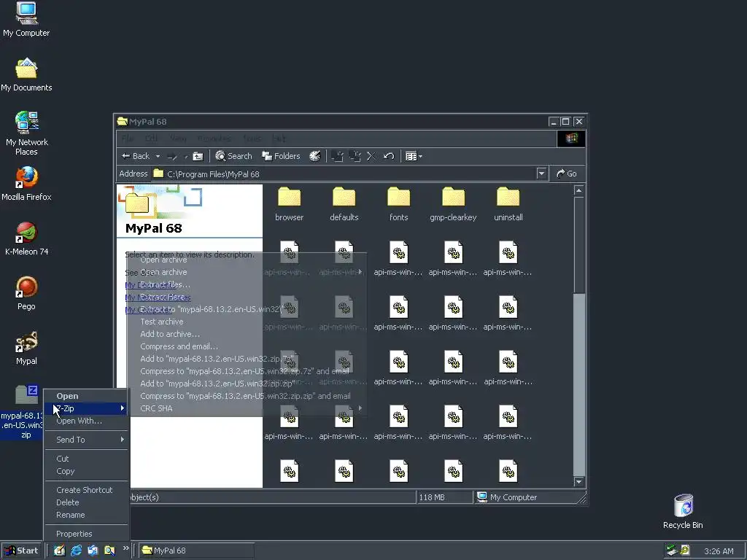Click the Windows logo throbber in Explorer
Image resolution: width=747 pixels, height=560 pixels.
point(571,139)
